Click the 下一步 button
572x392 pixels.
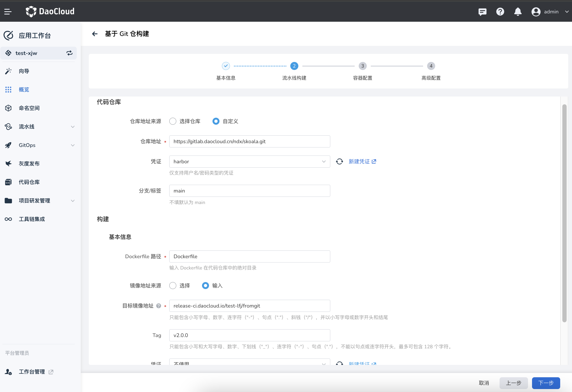coord(546,383)
